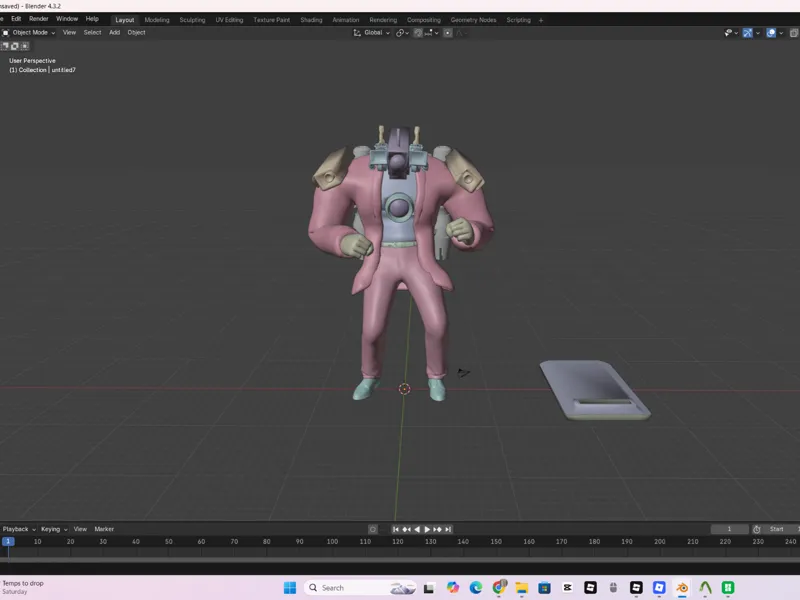
Task: Select the pink suited character model
Action: (x=401, y=263)
